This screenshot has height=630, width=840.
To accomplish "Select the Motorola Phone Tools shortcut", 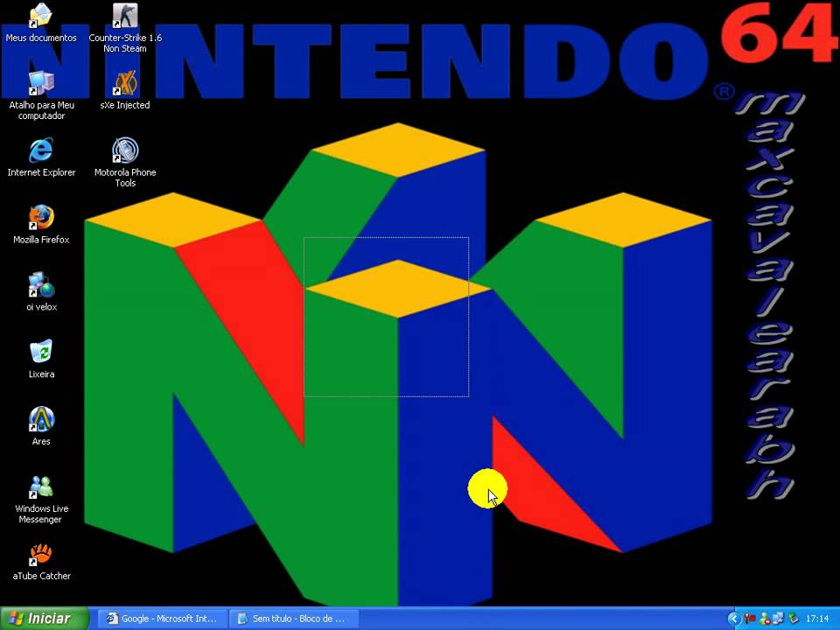I will coord(125,163).
